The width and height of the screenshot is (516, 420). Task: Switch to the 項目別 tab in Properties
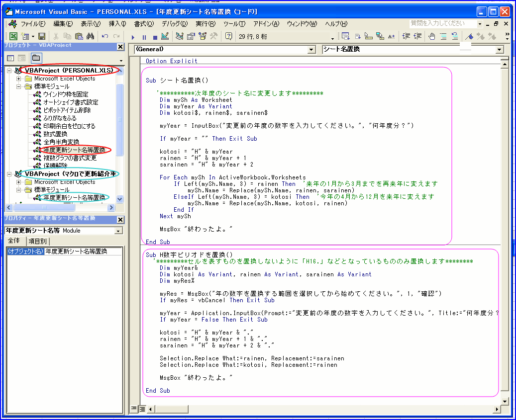37,241
